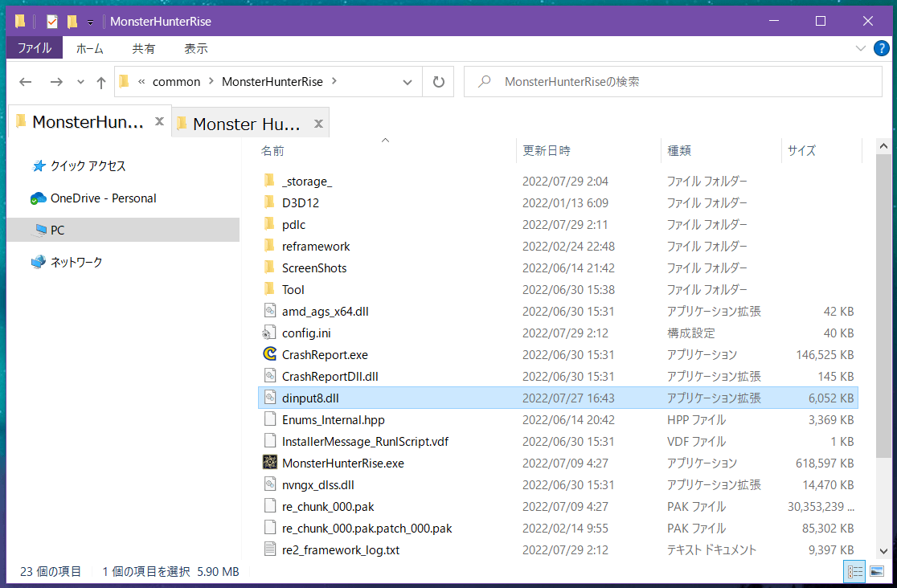Click the common breadcrumb in address bar
Viewport: 897px width, 588px height.
point(176,82)
